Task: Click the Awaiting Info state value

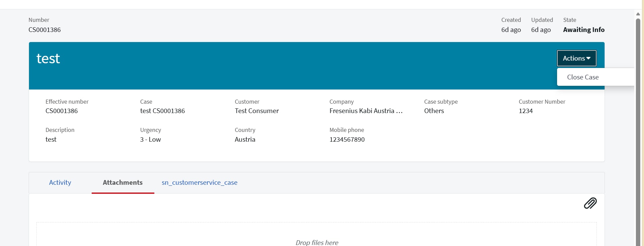Action: pos(584,30)
